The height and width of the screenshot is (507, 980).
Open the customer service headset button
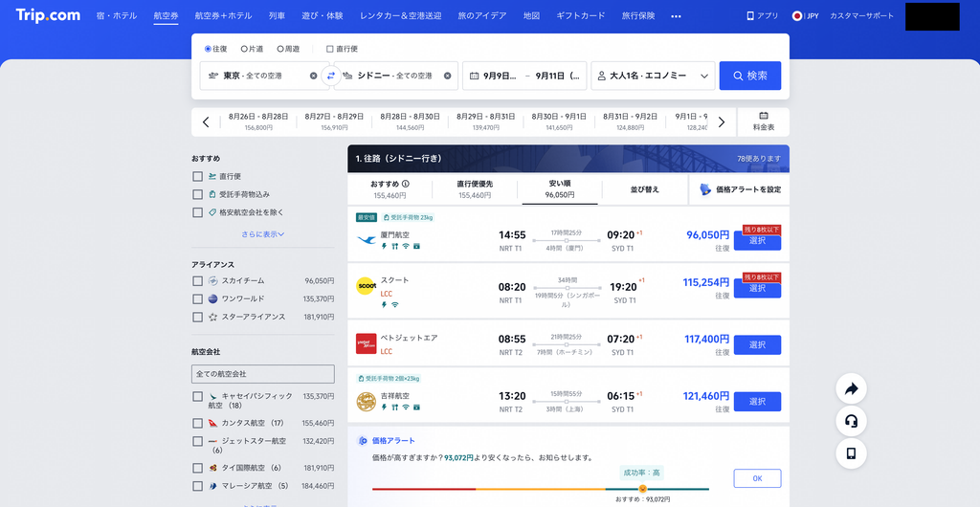(x=851, y=421)
